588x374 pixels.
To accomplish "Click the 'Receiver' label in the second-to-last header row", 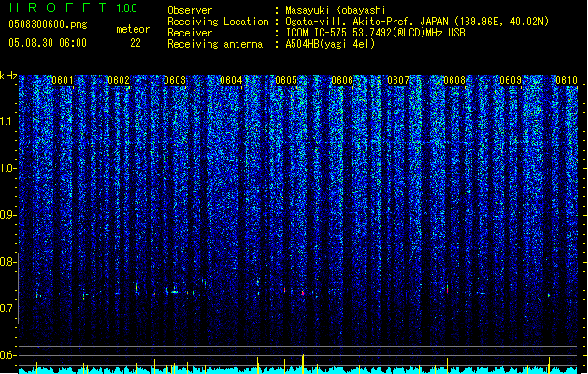I will [190, 33].
